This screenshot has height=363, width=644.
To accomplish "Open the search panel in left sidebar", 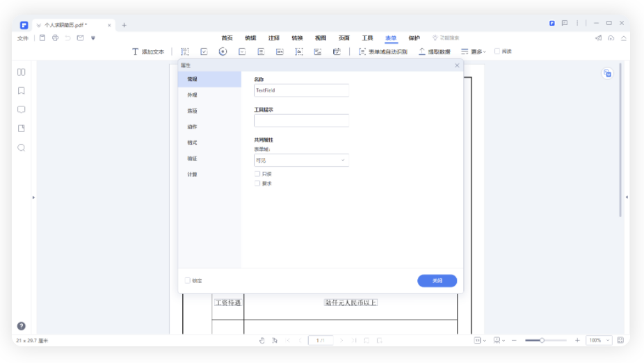I will coord(22,148).
